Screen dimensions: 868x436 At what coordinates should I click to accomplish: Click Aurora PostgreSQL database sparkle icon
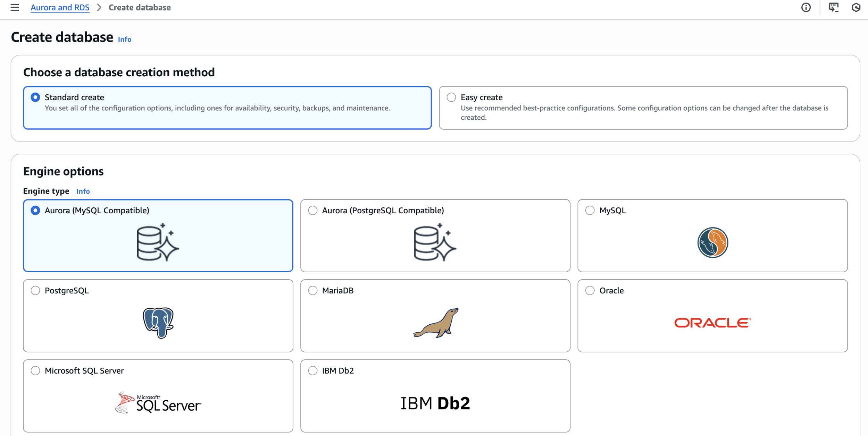tap(435, 242)
